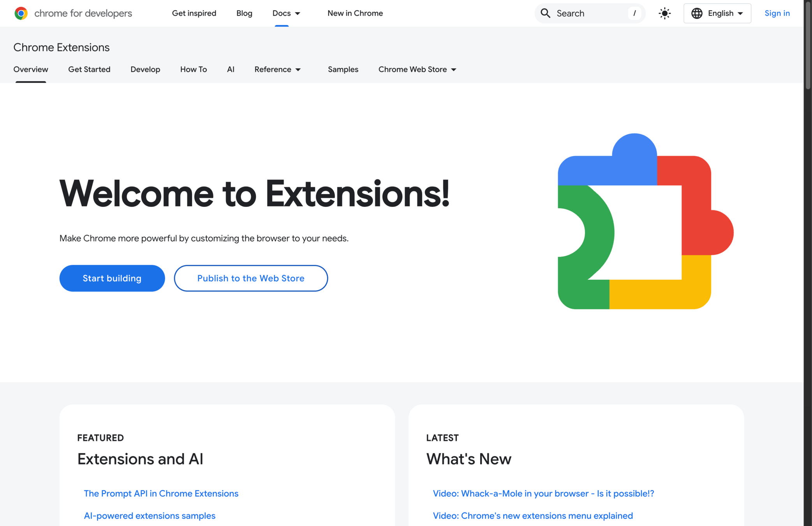Screen dimensions: 812x526
Task: Open the English language selector
Action: pos(717,13)
